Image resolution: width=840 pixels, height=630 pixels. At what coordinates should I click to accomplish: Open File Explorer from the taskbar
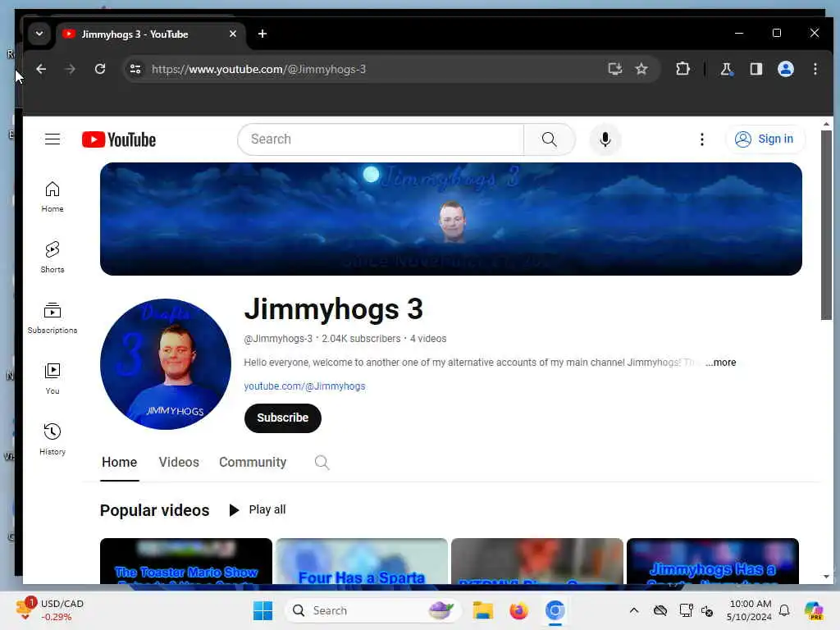click(x=482, y=610)
